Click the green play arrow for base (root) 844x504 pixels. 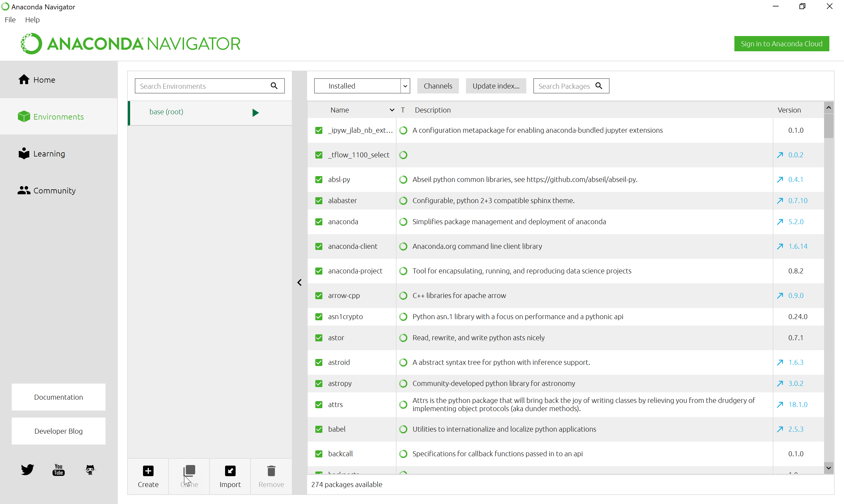point(256,113)
